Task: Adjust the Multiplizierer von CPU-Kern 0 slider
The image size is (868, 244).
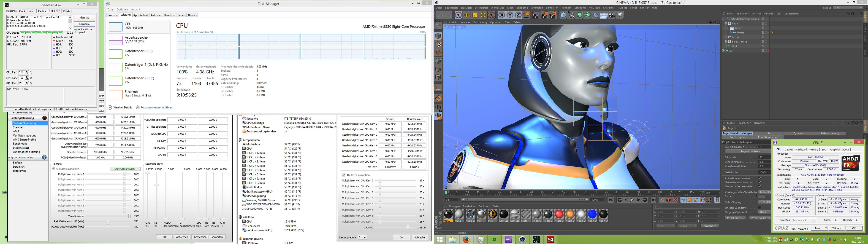Action: [x=380, y=180]
